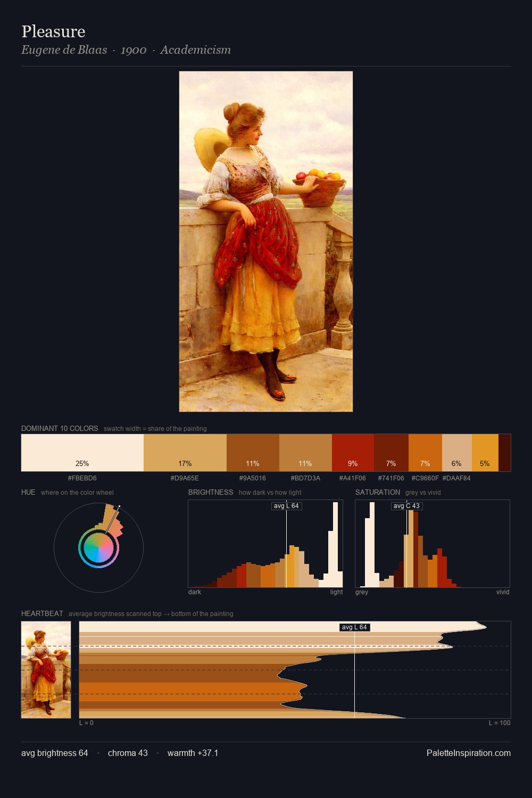Click the hex code '#741F06'

click(x=391, y=478)
